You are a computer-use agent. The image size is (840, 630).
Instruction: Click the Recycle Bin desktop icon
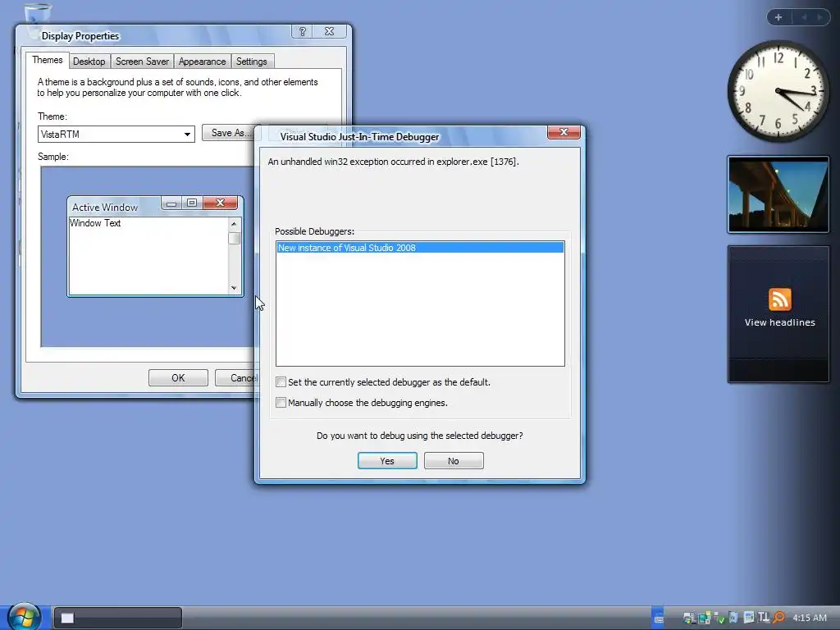38,13
